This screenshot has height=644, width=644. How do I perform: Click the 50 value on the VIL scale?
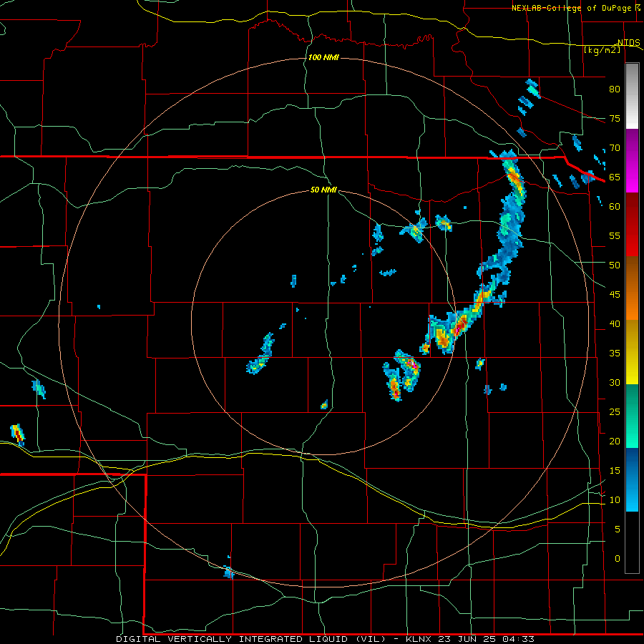[615, 265]
